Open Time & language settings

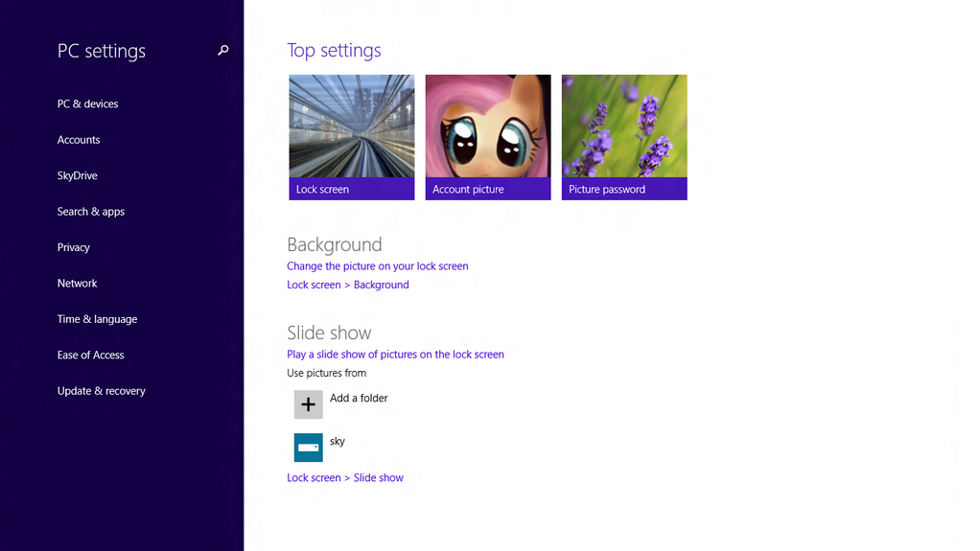click(98, 319)
